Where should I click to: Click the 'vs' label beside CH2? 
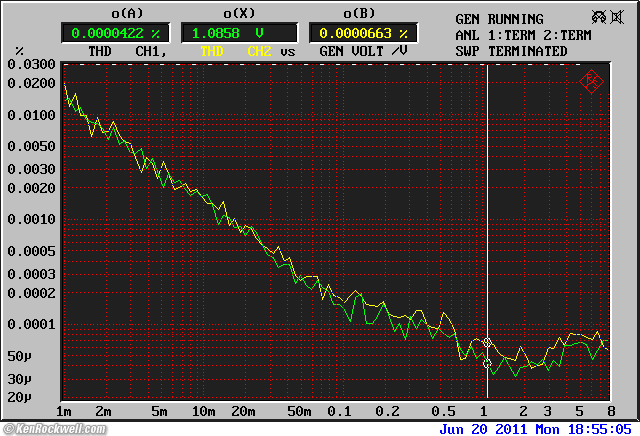287,52
